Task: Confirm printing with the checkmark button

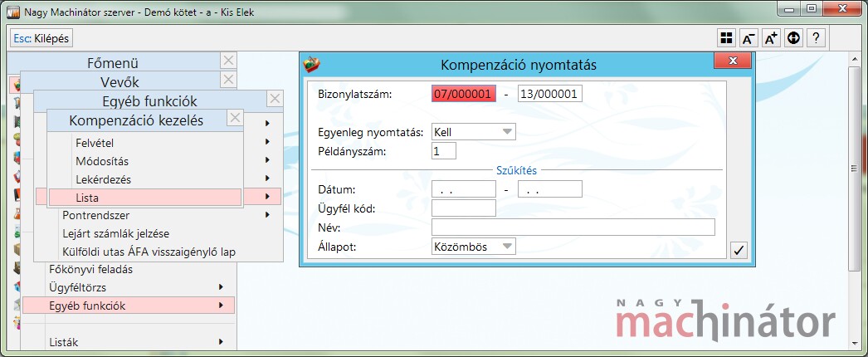Action: point(739,250)
